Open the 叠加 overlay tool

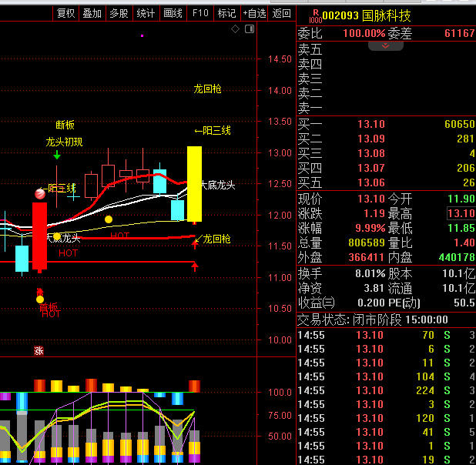click(92, 13)
